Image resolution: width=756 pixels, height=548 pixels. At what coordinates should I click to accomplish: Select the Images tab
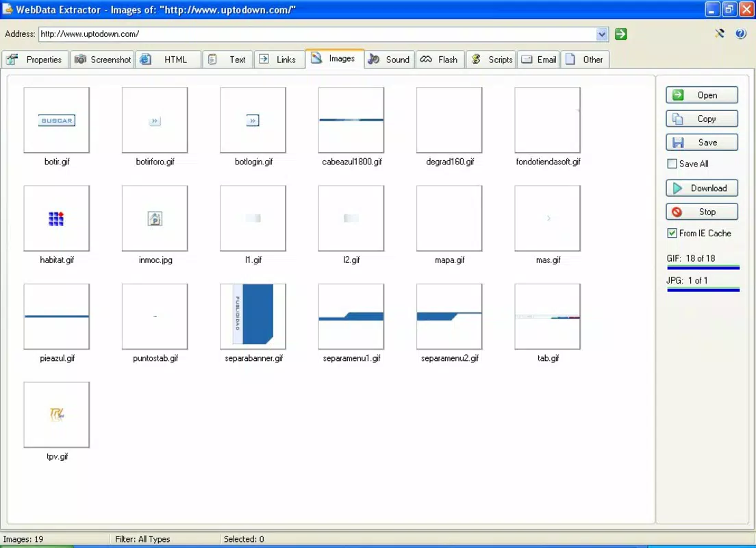334,58
